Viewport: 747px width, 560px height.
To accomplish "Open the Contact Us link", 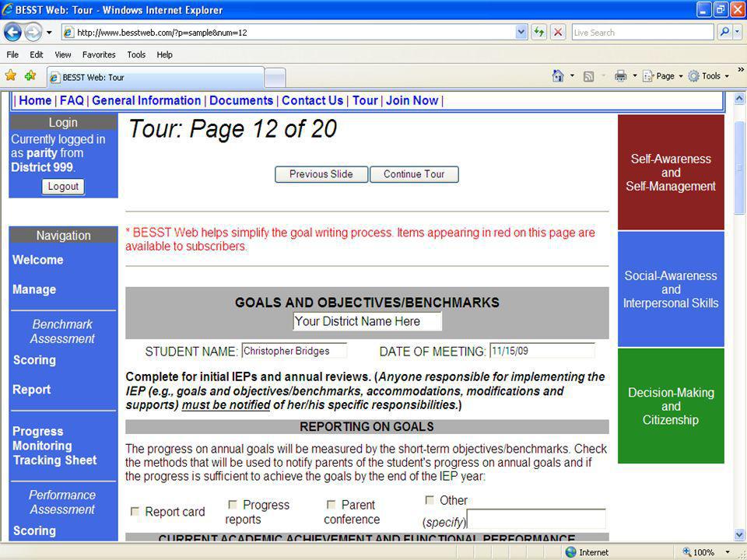I will [312, 100].
